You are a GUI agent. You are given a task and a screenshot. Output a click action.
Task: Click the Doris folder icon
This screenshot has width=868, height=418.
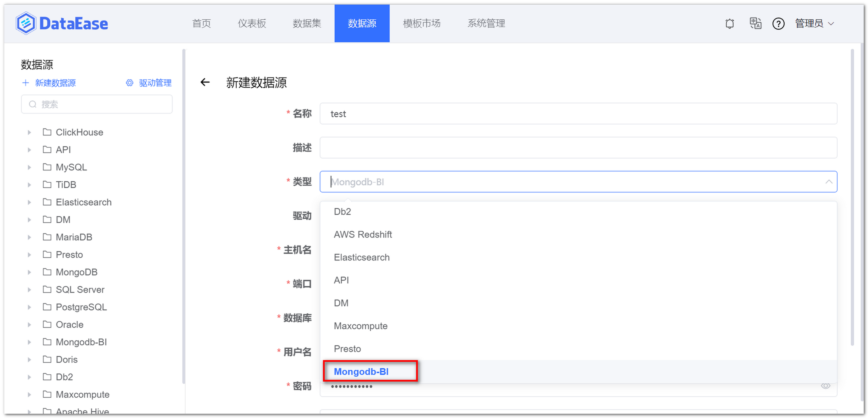[x=47, y=359]
